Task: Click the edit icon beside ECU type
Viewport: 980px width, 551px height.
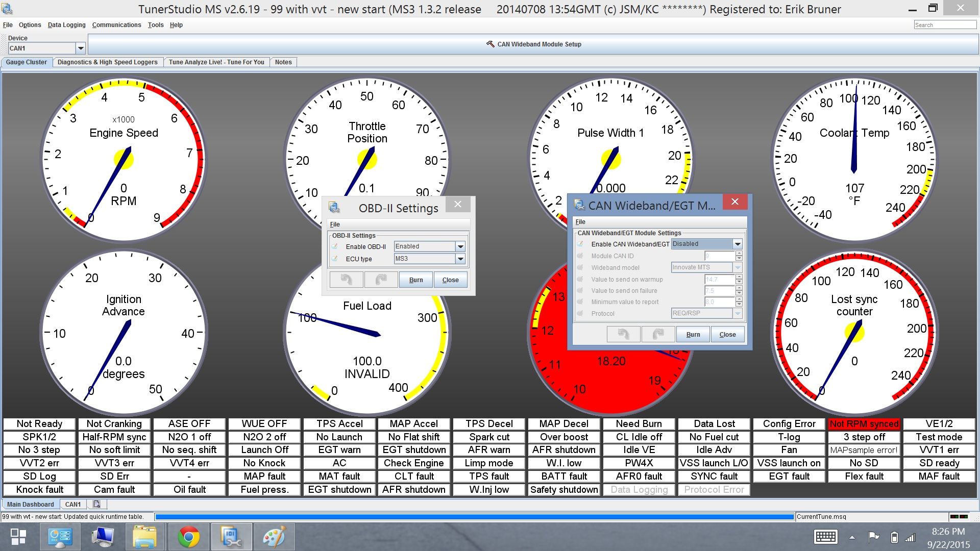Action: [x=335, y=259]
